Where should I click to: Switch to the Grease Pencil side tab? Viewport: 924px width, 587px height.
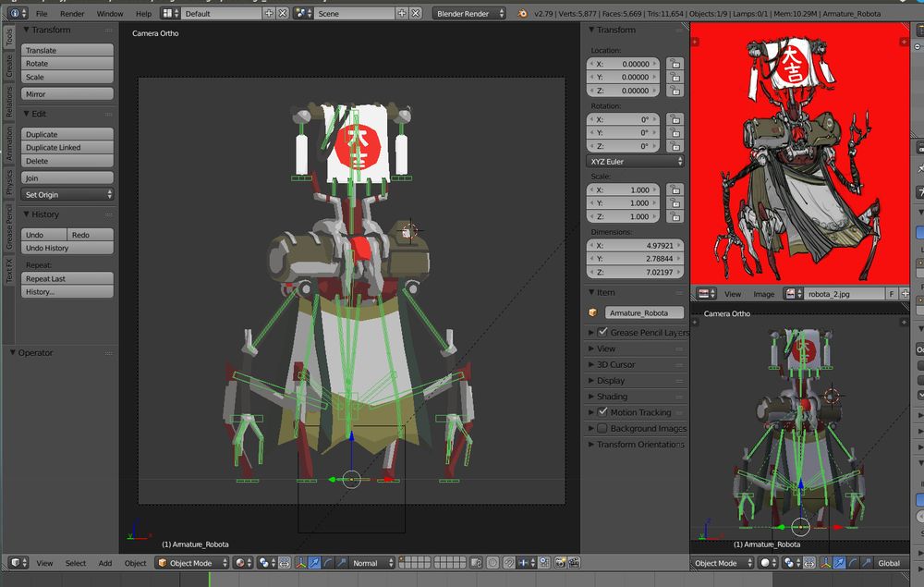pyautogui.click(x=9, y=228)
